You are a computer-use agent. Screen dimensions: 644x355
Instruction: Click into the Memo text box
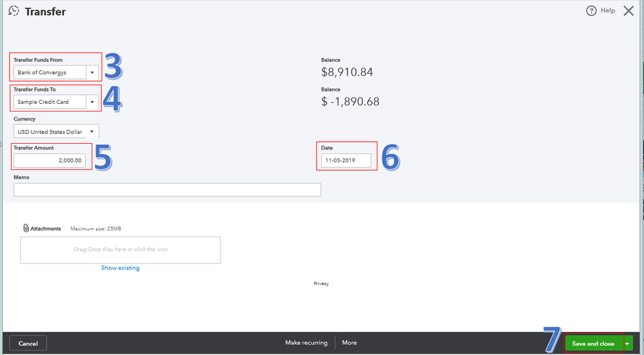click(167, 190)
